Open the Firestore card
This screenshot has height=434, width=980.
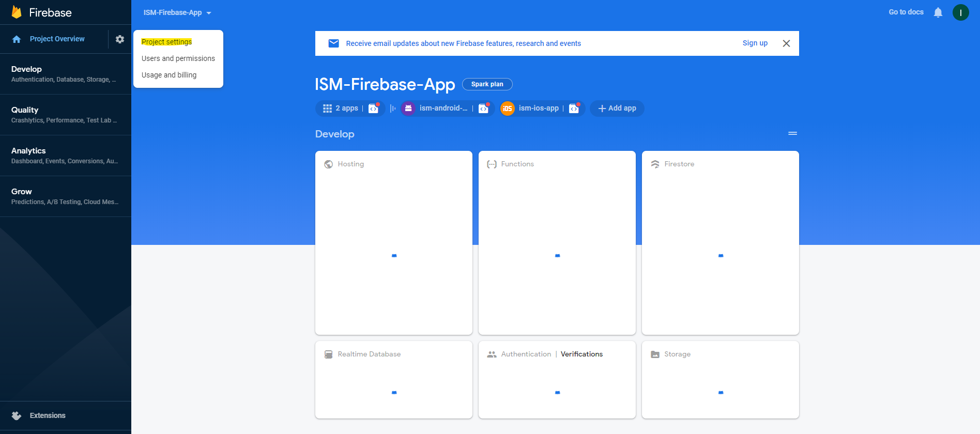click(721, 243)
